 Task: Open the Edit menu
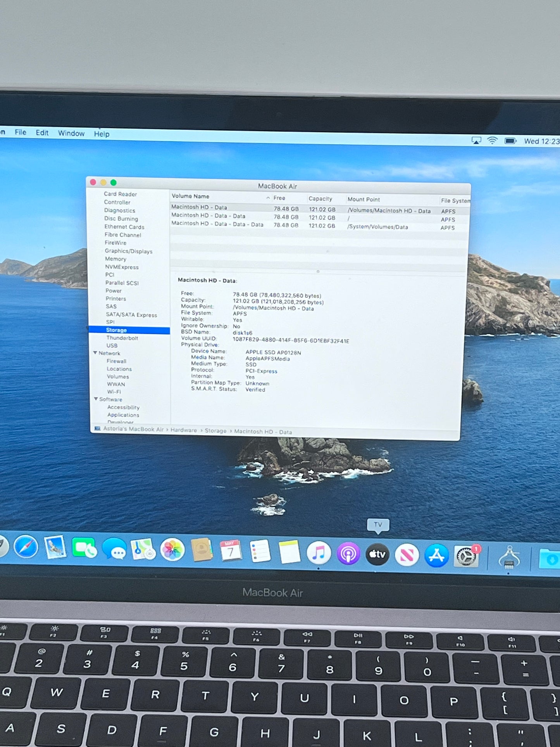pyautogui.click(x=42, y=133)
